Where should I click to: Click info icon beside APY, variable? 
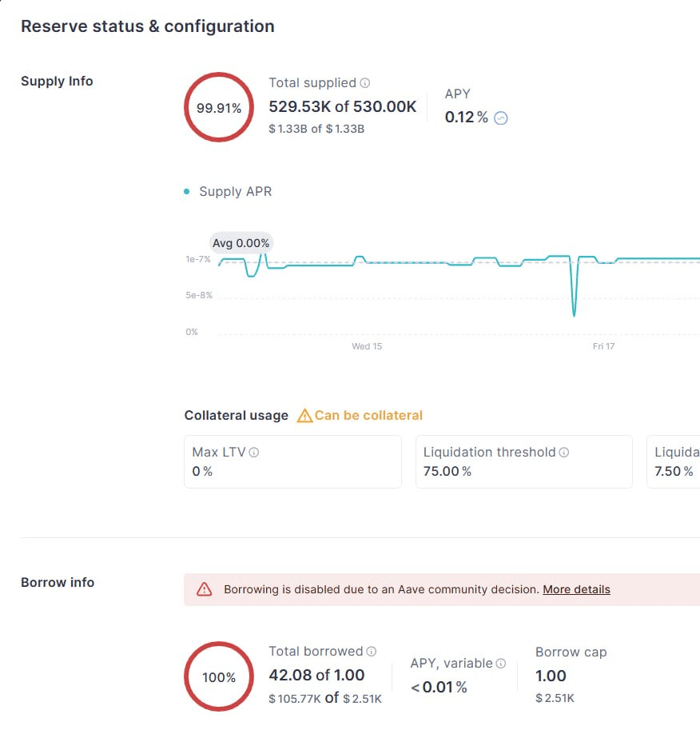[x=501, y=663]
